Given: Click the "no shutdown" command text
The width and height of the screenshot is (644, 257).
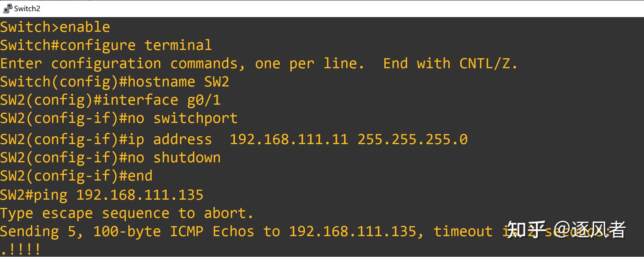Looking at the screenshot, I should tap(174, 158).
